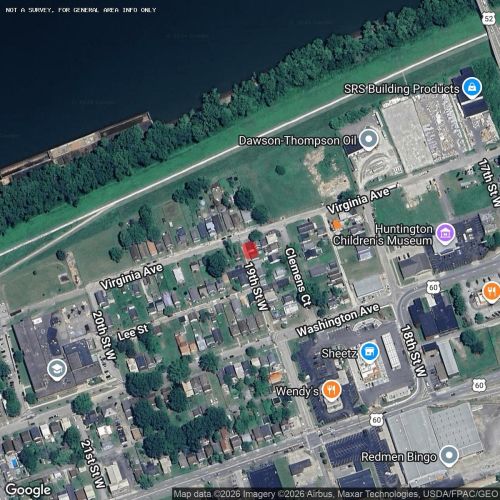Open the Google logo link

click(x=28, y=490)
